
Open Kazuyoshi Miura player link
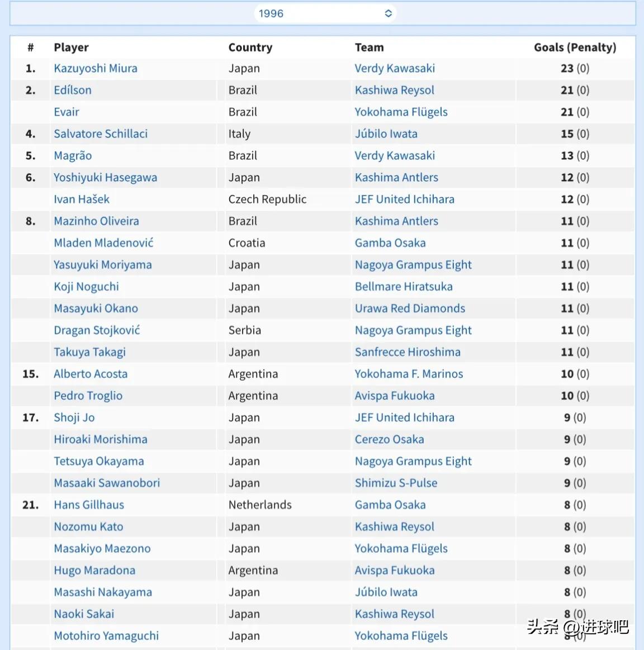[x=96, y=68]
